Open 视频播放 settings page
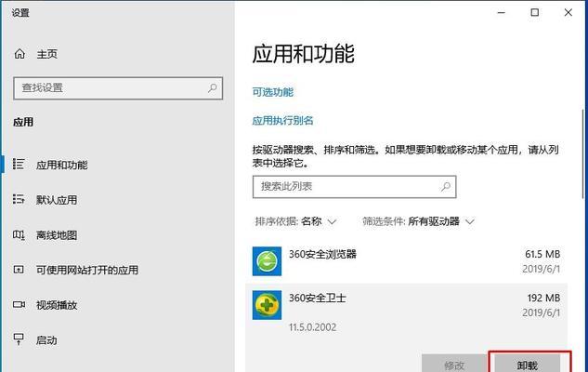Viewport: 588px width, 372px height. point(57,305)
